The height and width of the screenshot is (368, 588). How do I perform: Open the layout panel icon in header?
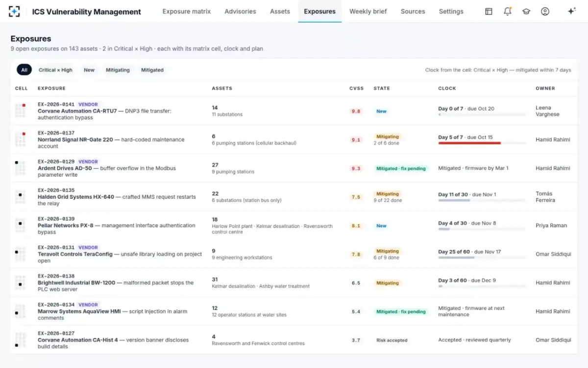[489, 11]
